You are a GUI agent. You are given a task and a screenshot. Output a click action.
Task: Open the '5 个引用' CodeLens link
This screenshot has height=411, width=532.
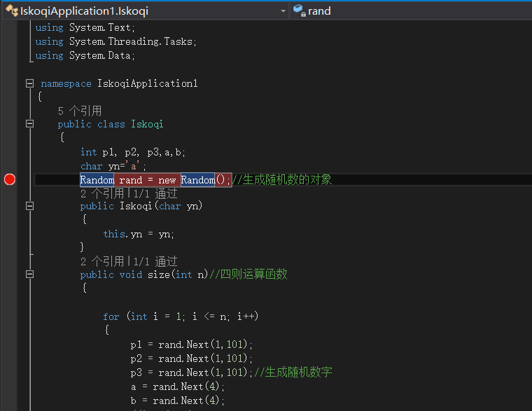point(80,111)
